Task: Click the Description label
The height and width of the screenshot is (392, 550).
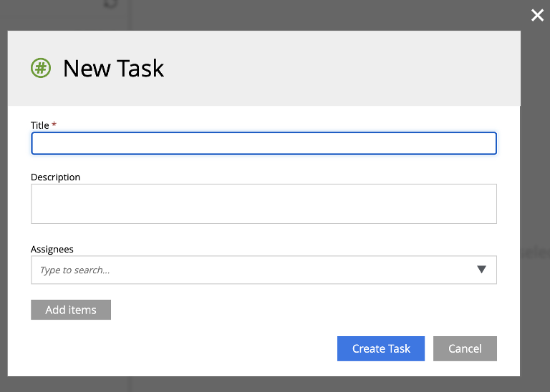Action: tap(55, 177)
